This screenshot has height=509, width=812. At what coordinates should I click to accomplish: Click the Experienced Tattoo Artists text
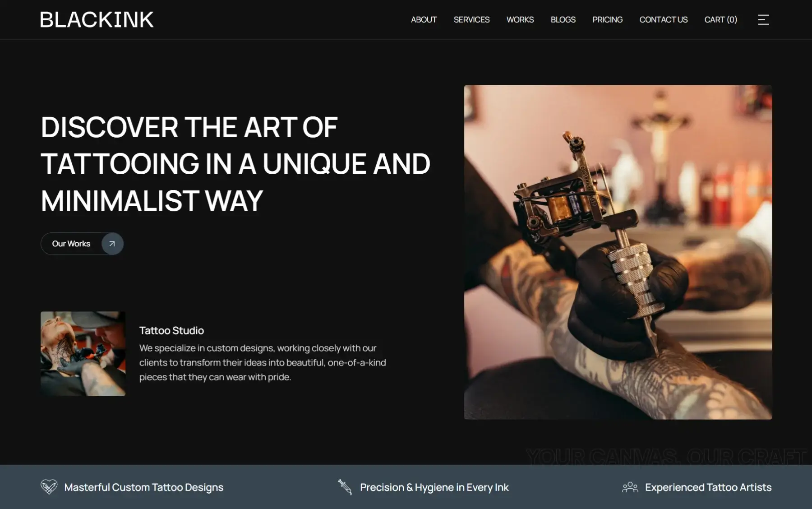pyautogui.click(x=708, y=487)
